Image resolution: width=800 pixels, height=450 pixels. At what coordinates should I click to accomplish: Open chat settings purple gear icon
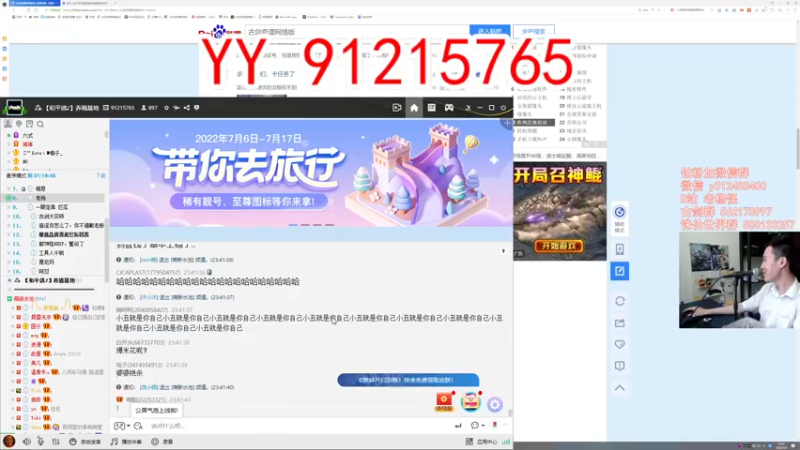(x=494, y=405)
